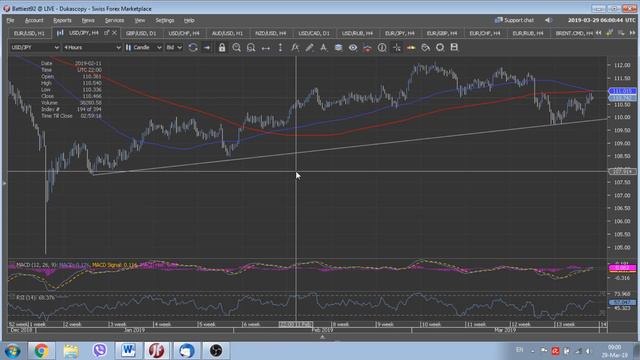Switch to the EUR/JPY, H4 chart tab

(x=400, y=33)
